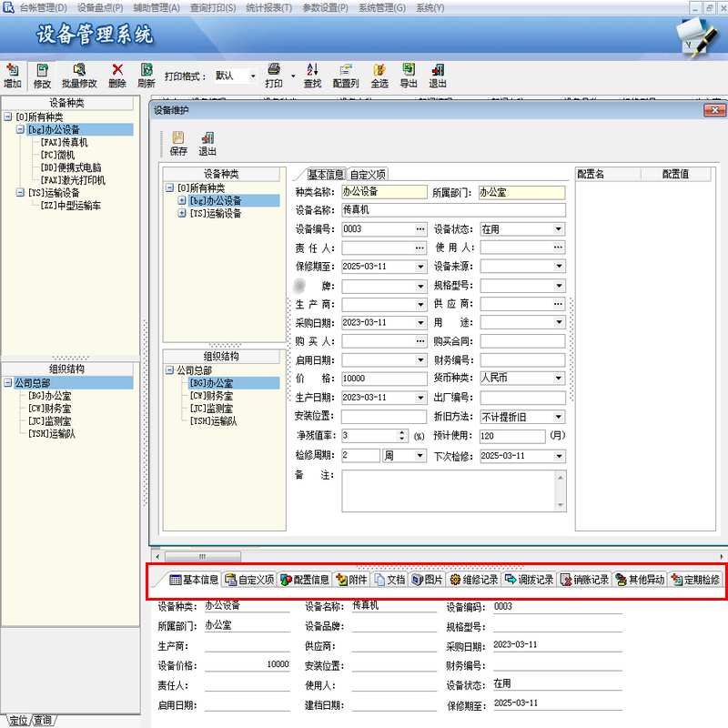The image size is (728, 728).
Task: Click 退出 icon inside 设备维护 dialog
Action: tap(207, 144)
